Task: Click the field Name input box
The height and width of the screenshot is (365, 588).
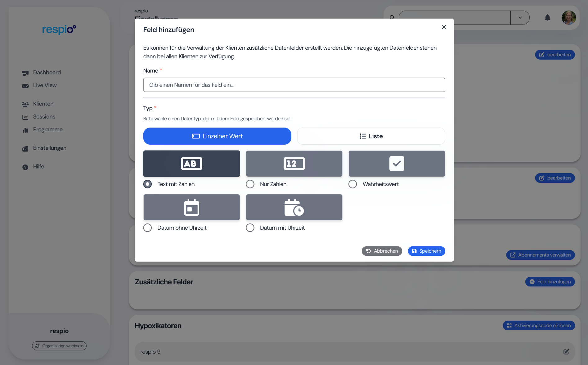Action: point(294,85)
